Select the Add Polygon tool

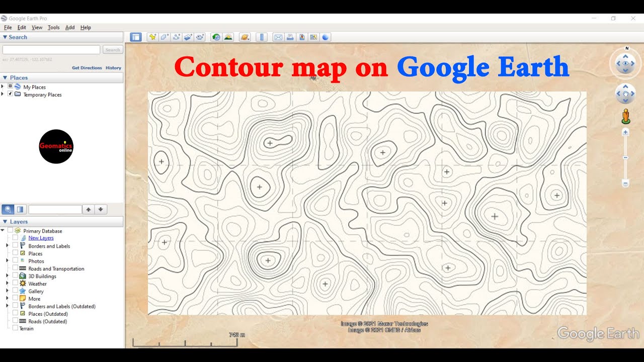point(165,37)
